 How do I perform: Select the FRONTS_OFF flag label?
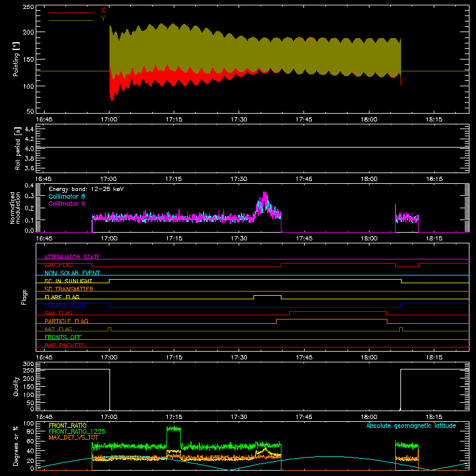coord(63,337)
